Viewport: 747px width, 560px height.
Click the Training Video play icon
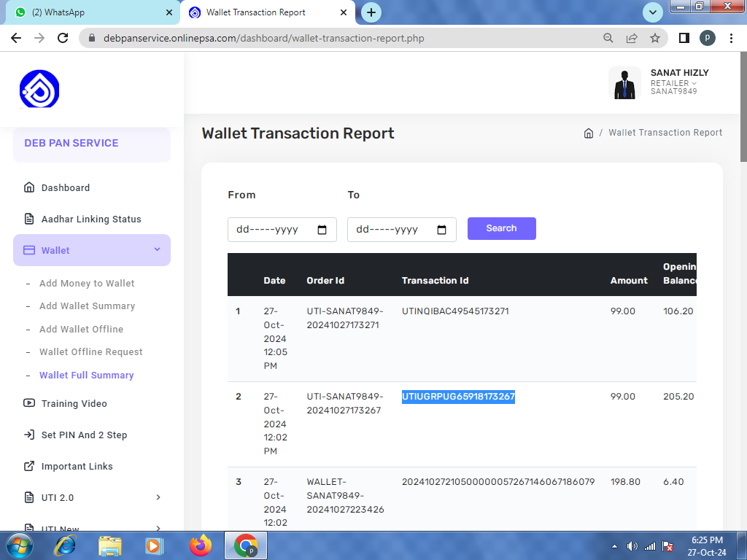pyautogui.click(x=29, y=403)
